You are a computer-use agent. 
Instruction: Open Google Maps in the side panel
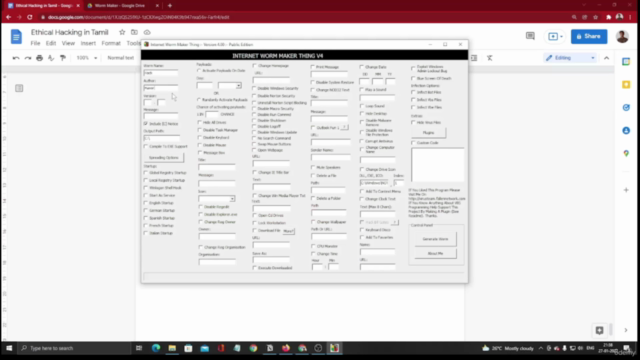(x=626, y=153)
